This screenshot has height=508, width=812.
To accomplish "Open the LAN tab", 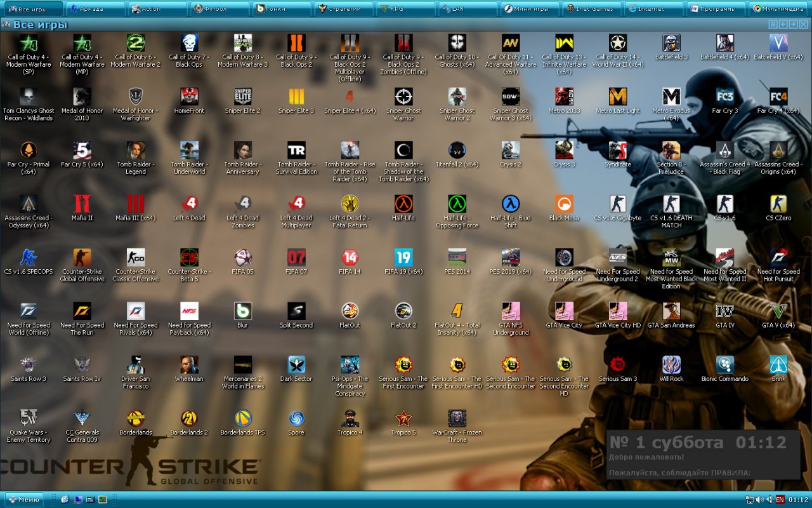I will [x=468, y=9].
